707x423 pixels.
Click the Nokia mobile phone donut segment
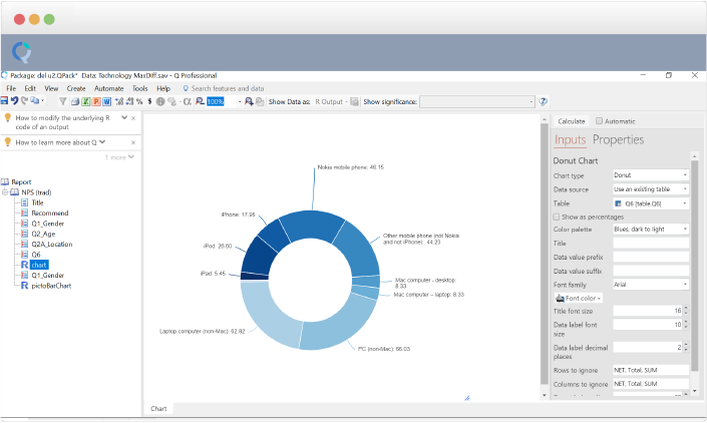point(312,227)
